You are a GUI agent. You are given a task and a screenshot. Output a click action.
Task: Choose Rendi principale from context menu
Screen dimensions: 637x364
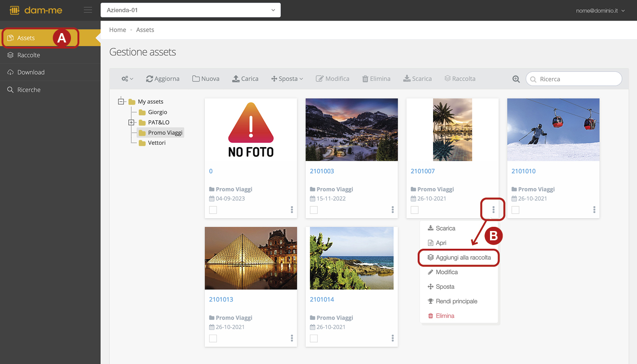459,301
